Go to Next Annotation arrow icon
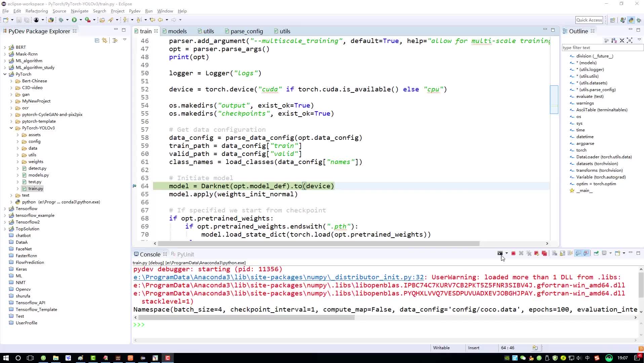 click(x=125, y=20)
